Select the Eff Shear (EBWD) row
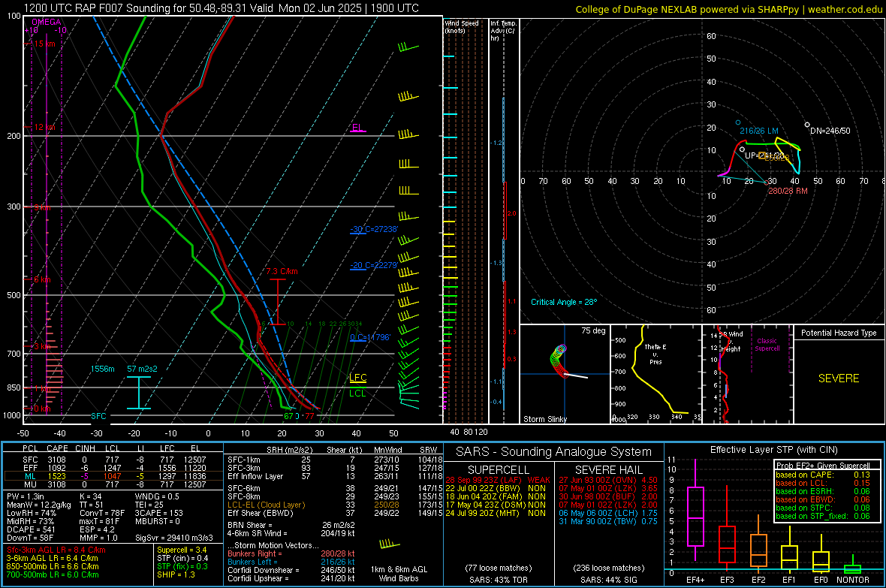 (334, 513)
